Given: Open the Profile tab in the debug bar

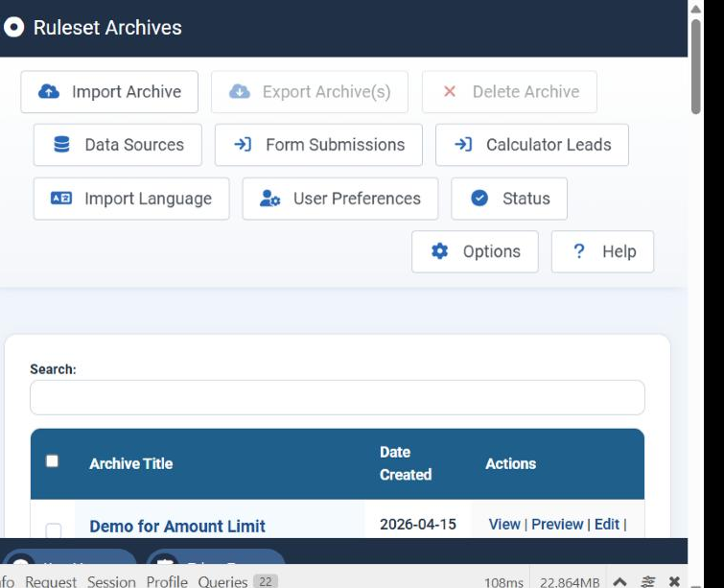Looking at the screenshot, I should click(167, 581).
